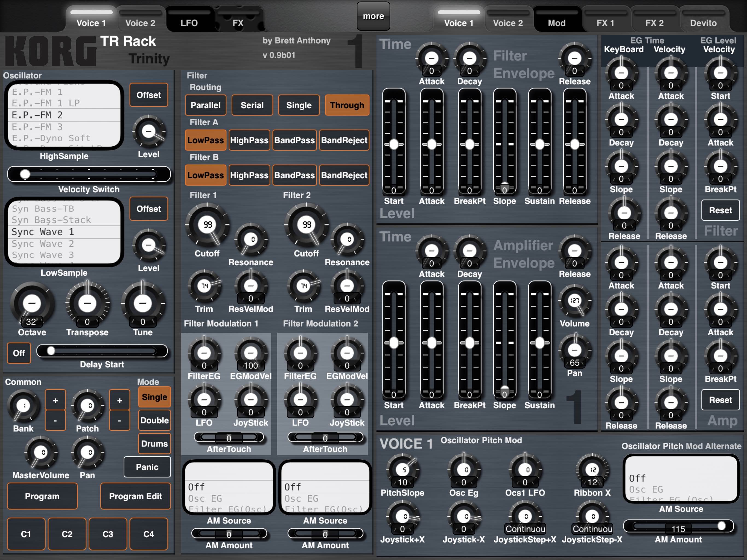This screenshot has width=747, height=560.
Task: Click the MasterVolume knob
Action: (x=41, y=453)
